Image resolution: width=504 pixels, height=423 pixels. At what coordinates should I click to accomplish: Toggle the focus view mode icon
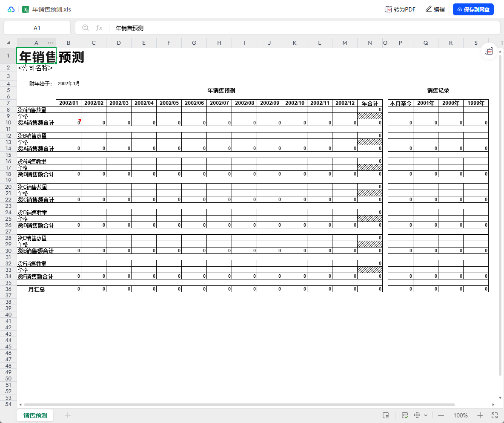[417, 415]
